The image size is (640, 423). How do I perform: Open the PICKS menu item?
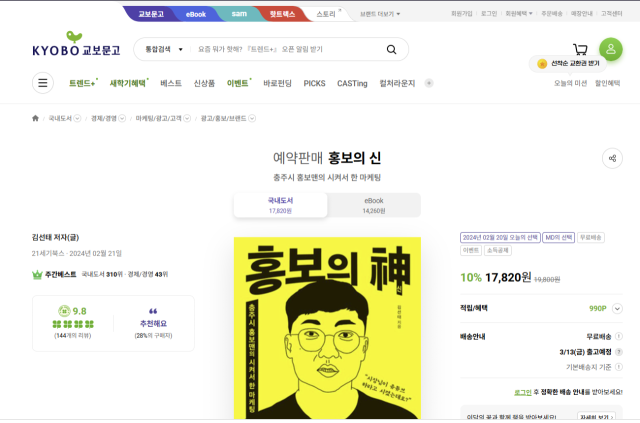[x=314, y=83]
